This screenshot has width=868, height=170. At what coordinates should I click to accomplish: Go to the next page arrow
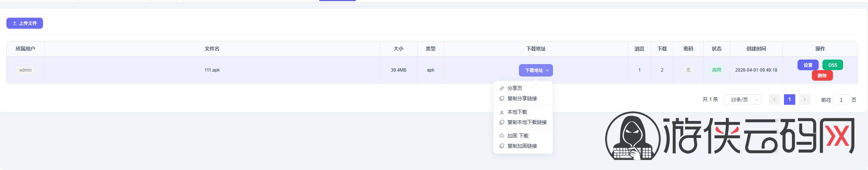[804, 100]
